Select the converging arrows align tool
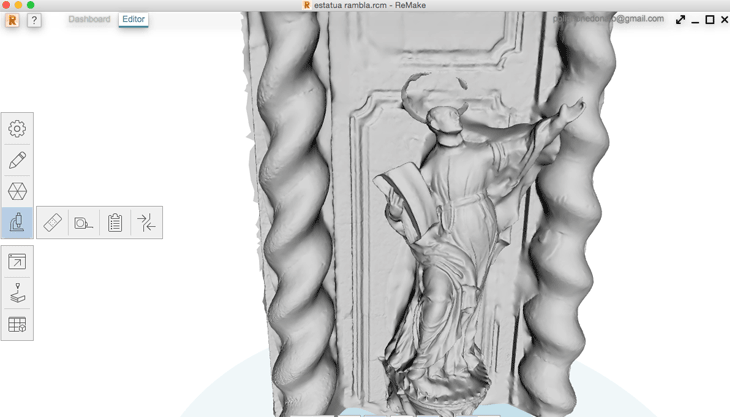 pos(146,222)
